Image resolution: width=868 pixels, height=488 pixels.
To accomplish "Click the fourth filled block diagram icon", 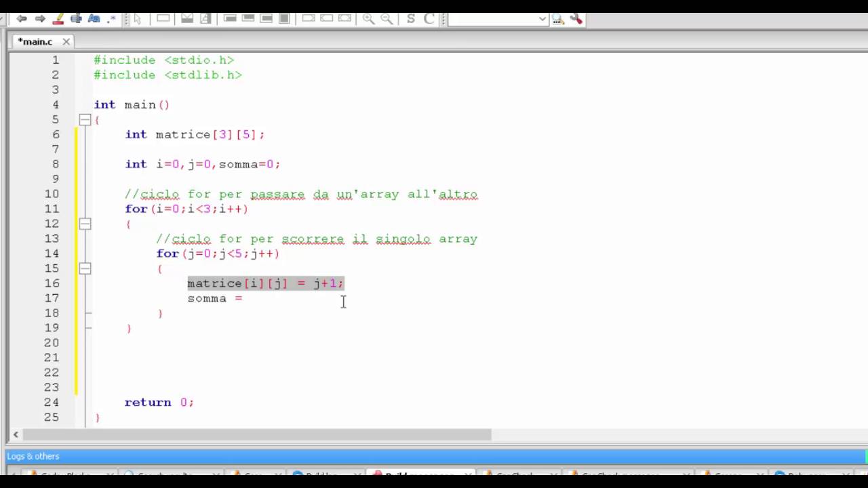I will pos(284,19).
